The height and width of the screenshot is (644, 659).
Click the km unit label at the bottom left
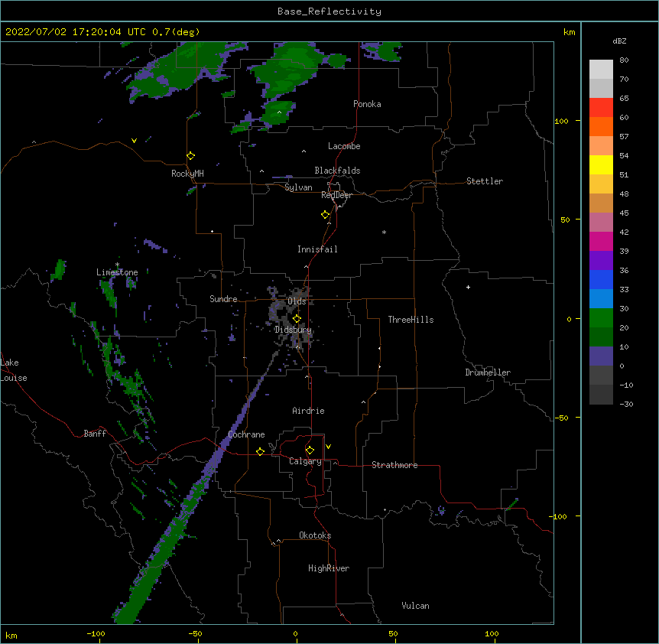pyautogui.click(x=11, y=636)
